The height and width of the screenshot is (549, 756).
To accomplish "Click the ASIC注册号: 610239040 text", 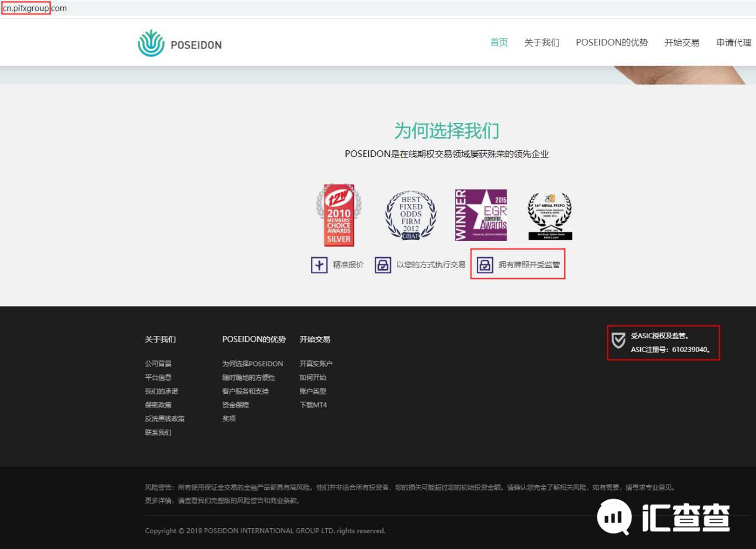I will point(671,350).
